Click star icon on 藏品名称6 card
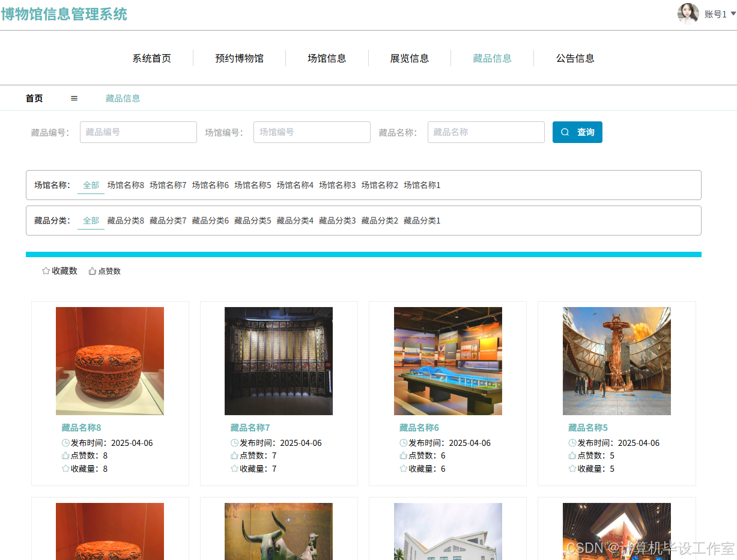This screenshot has width=737, height=560. (x=404, y=469)
